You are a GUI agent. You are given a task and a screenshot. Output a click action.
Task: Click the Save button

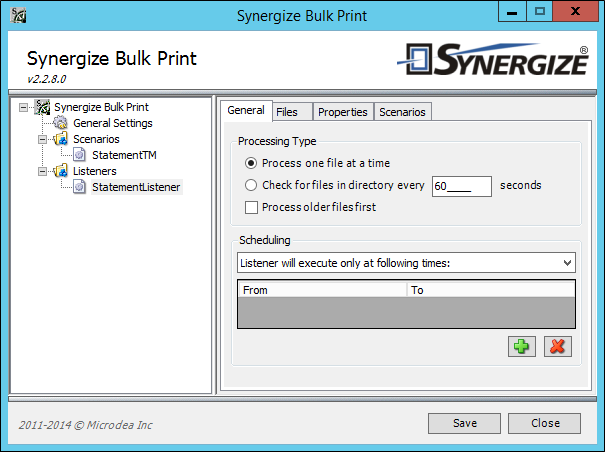click(465, 423)
